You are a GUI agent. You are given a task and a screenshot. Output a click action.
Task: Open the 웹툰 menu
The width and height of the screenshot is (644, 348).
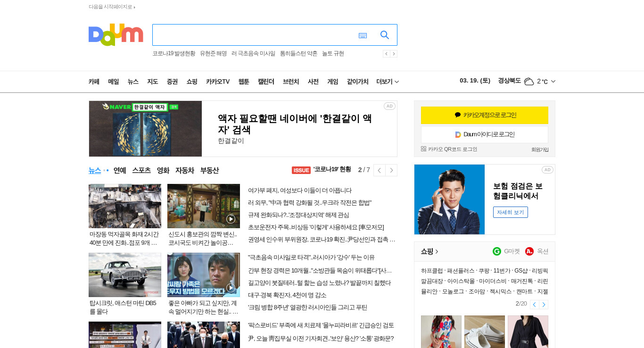tap(244, 82)
